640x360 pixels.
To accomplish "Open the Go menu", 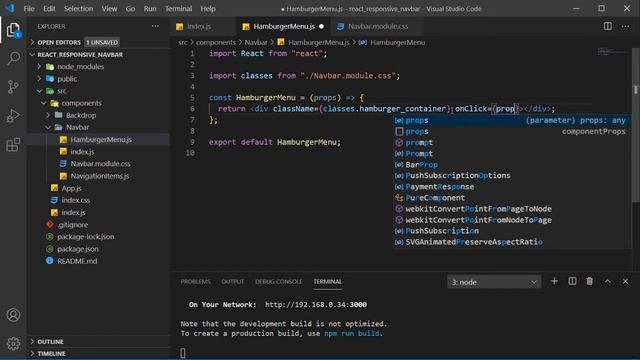I will tap(130, 9).
